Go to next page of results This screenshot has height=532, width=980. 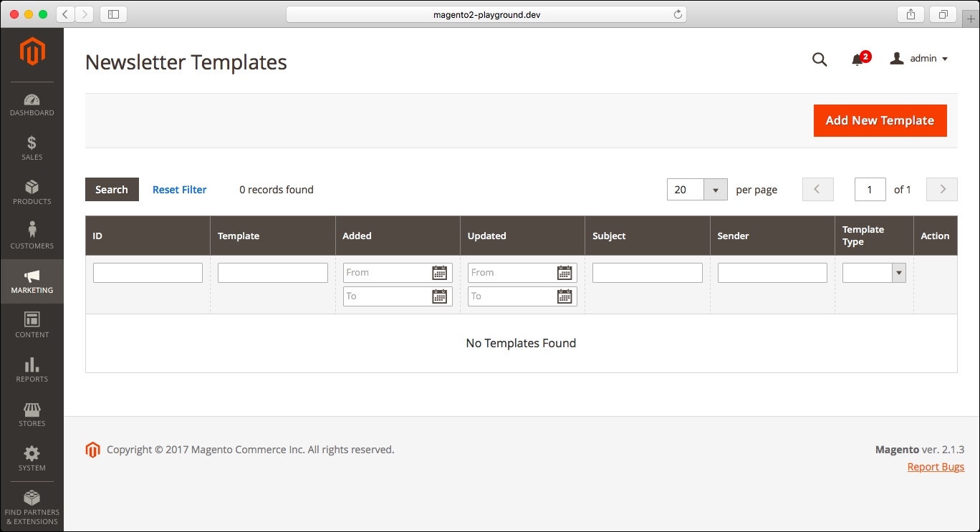tap(942, 190)
